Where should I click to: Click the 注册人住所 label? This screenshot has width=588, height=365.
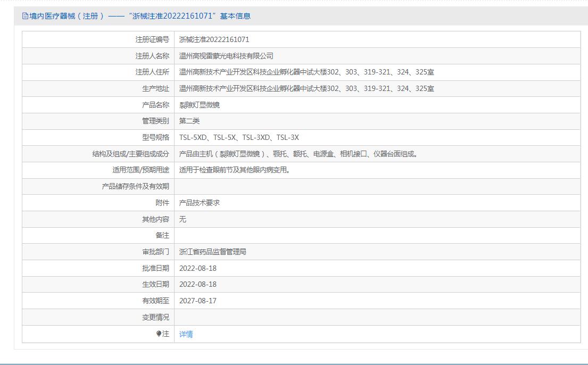(x=152, y=72)
